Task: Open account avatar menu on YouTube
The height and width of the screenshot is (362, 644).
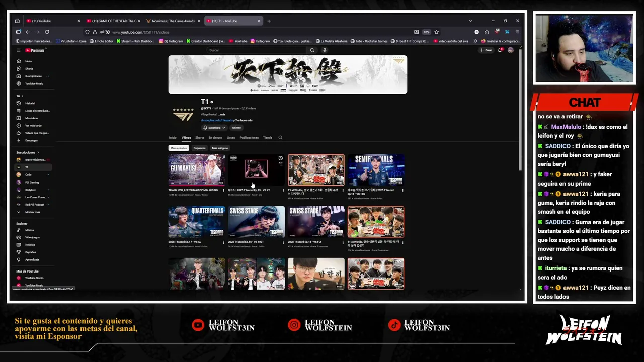Action: tap(511, 50)
